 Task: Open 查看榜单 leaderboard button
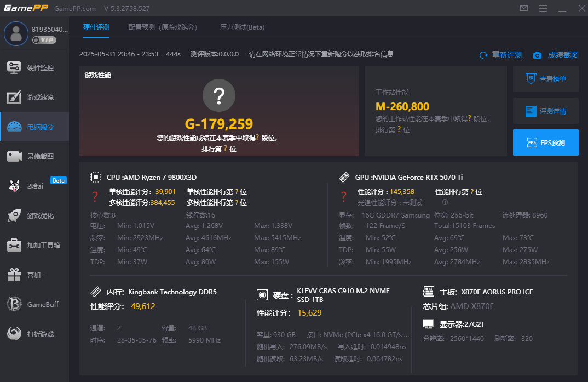tap(546, 79)
